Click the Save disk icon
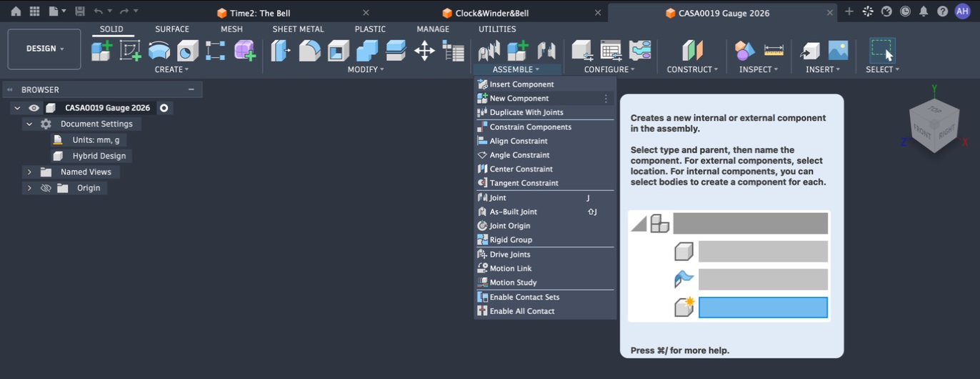Viewport: 980px width, 379px height. click(x=79, y=11)
